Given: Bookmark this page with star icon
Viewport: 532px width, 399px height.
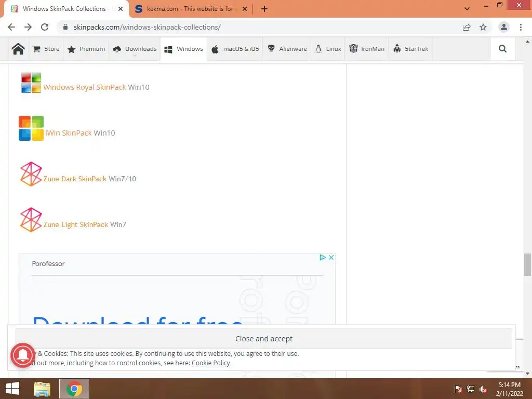Looking at the screenshot, I should (483, 27).
